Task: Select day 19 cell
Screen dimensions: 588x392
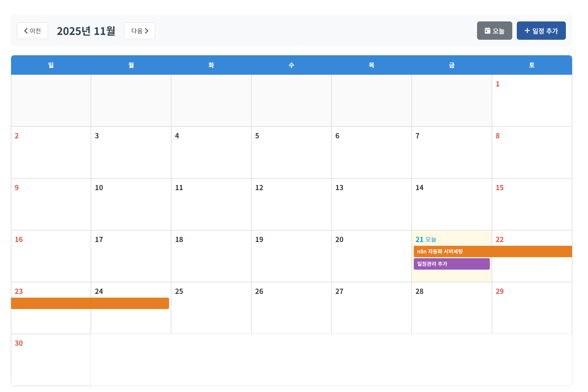Action: [291, 256]
